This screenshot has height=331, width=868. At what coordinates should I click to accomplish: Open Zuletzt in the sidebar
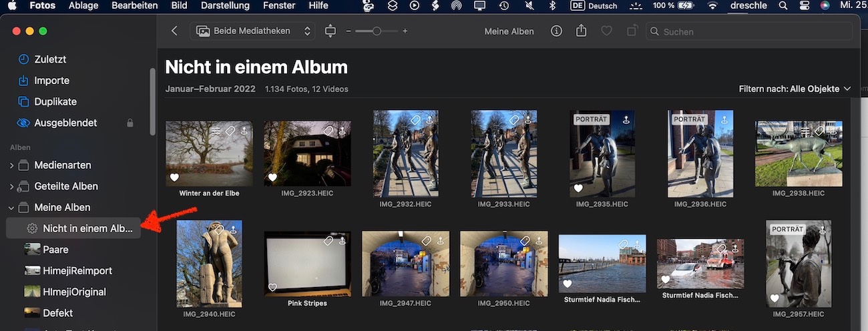coord(50,59)
